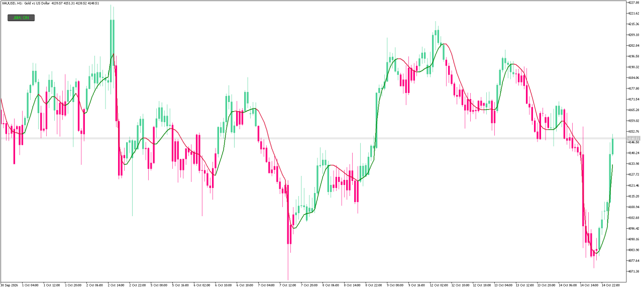
Task: Select the 4227.88 price label
Action: (633, 3)
